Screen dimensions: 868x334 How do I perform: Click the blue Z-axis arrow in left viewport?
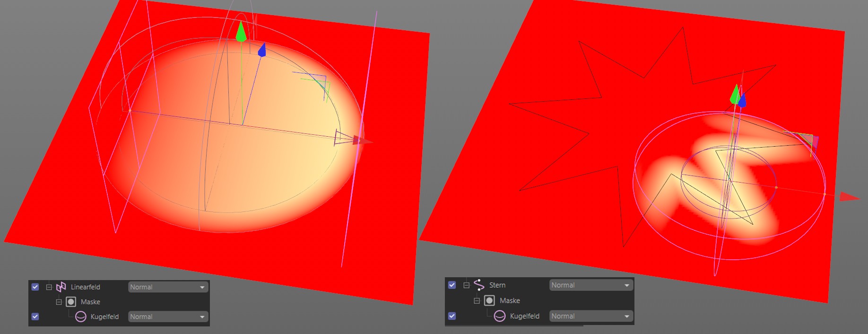point(262,50)
